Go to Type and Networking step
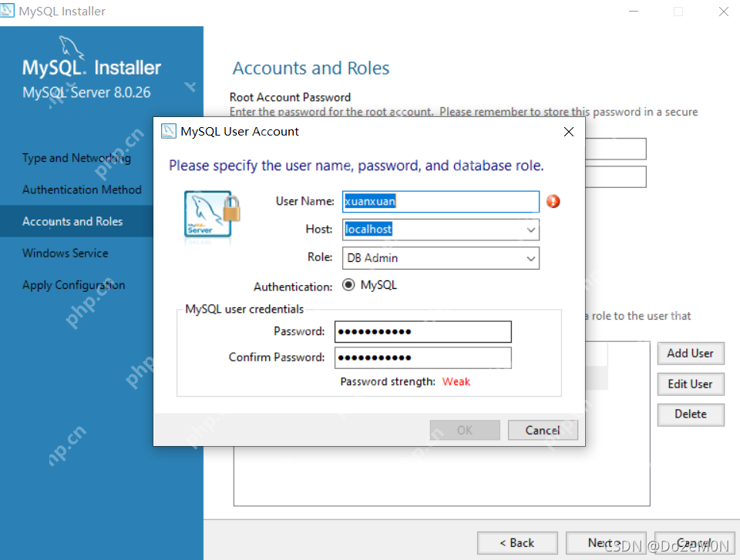The image size is (740, 560). tap(76, 158)
